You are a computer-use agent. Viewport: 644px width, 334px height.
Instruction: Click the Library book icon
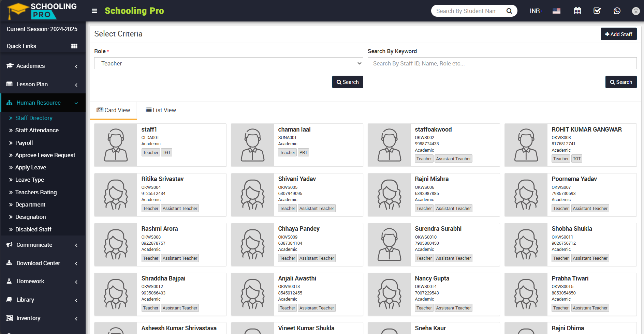pyautogui.click(x=9, y=300)
